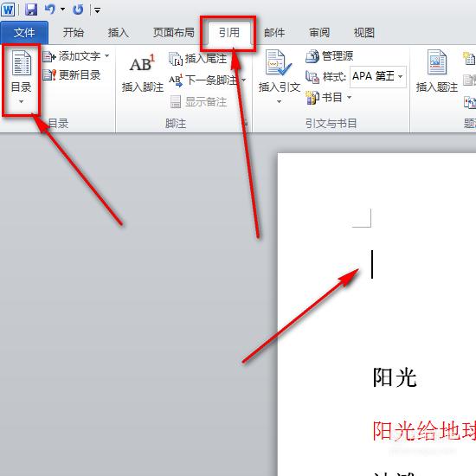Save the document with the floppy disk icon
476x476 pixels.
tap(31, 10)
